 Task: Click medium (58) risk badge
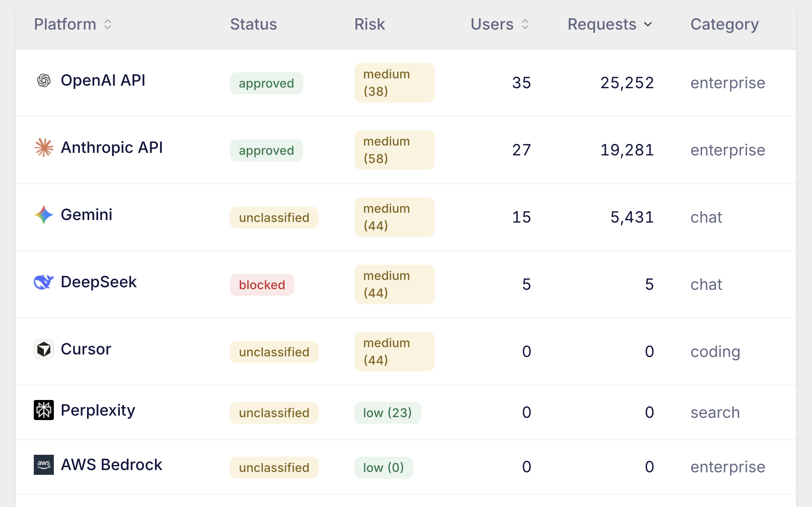point(394,150)
